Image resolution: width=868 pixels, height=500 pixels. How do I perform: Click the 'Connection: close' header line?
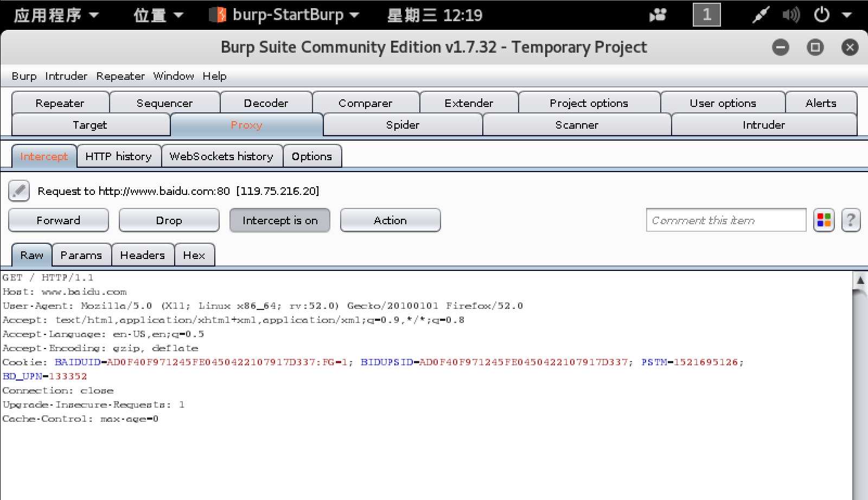point(58,390)
